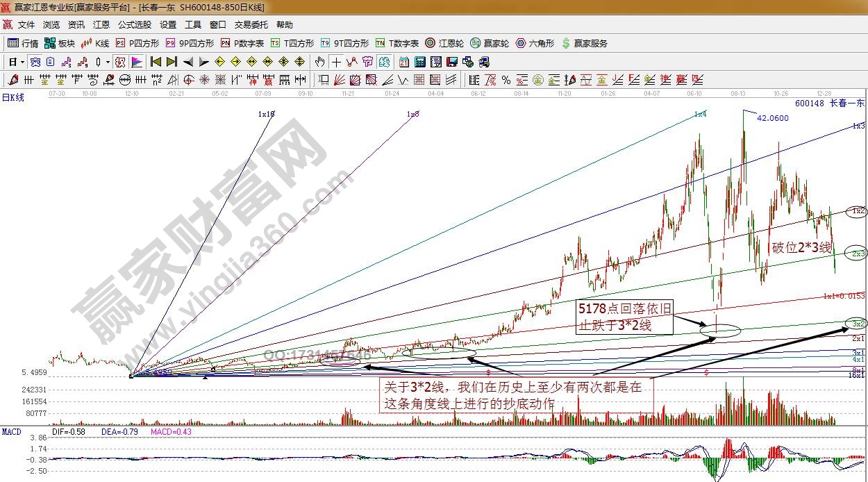Open the 窗口 menu

click(x=218, y=24)
